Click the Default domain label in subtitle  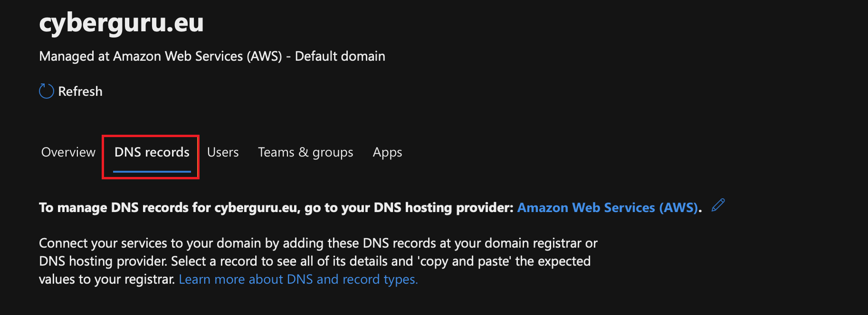pyautogui.click(x=340, y=56)
